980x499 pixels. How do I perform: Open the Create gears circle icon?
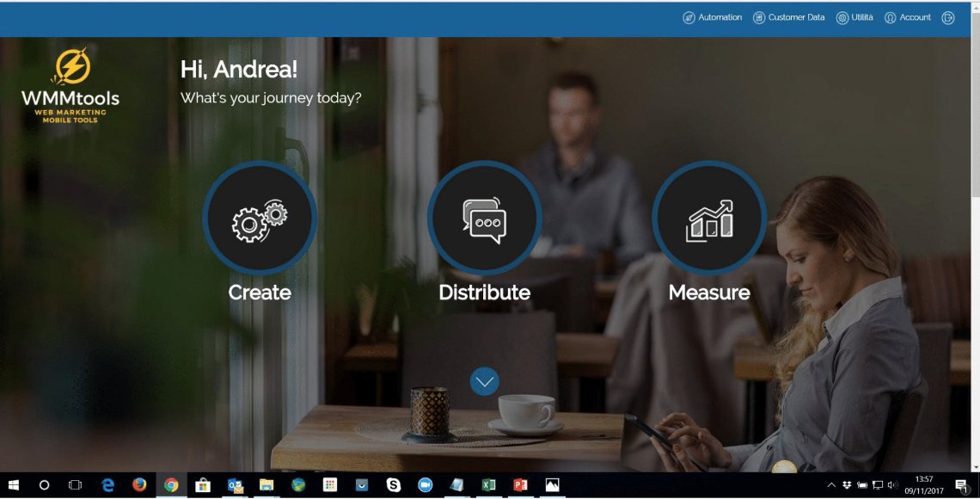[260, 219]
